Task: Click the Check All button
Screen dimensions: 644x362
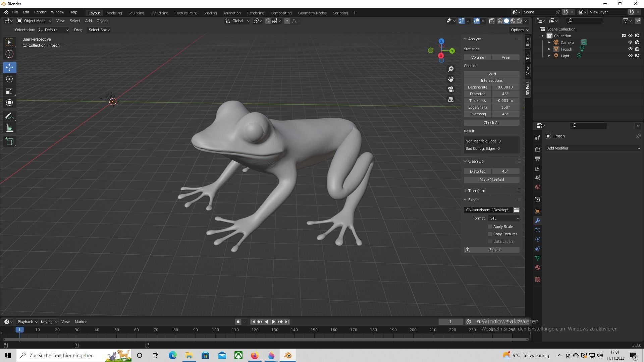Action: pos(491,123)
